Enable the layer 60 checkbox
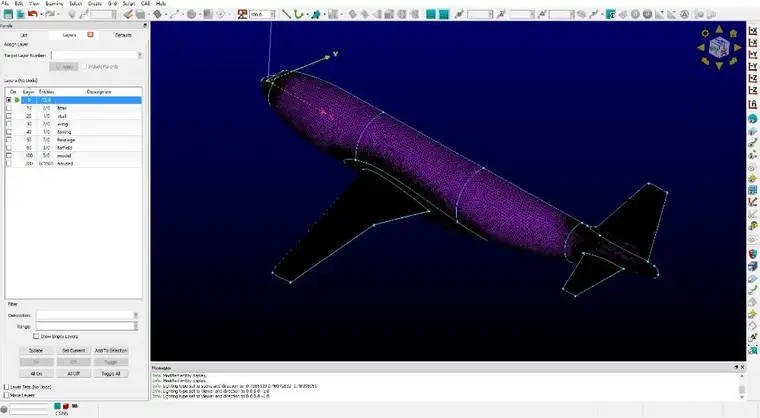This screenshot has height=418, width=760. click(8, 147)
